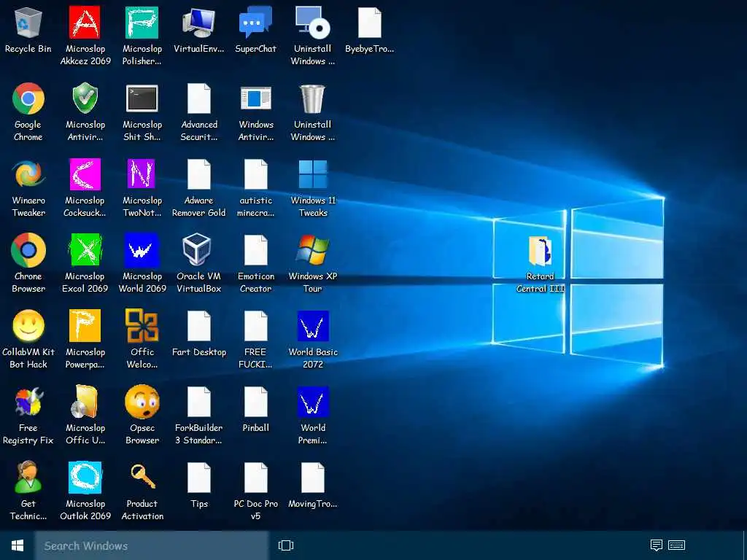The height and width of the screenshot is (560, 747).
Task: Select the Fart Desktop file icon
Action: tap(198, 326)
